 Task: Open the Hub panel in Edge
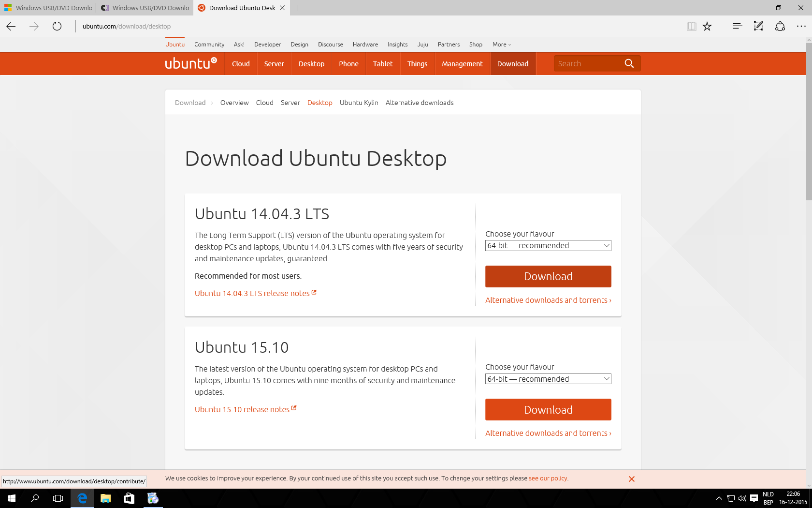pos(737,26)
